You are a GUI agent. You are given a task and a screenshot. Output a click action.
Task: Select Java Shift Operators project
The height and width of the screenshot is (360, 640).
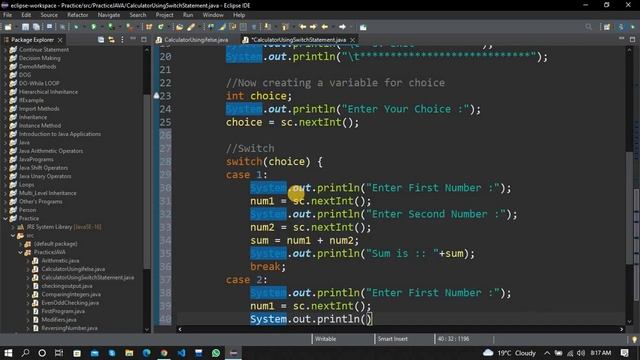tap(43, 168)
